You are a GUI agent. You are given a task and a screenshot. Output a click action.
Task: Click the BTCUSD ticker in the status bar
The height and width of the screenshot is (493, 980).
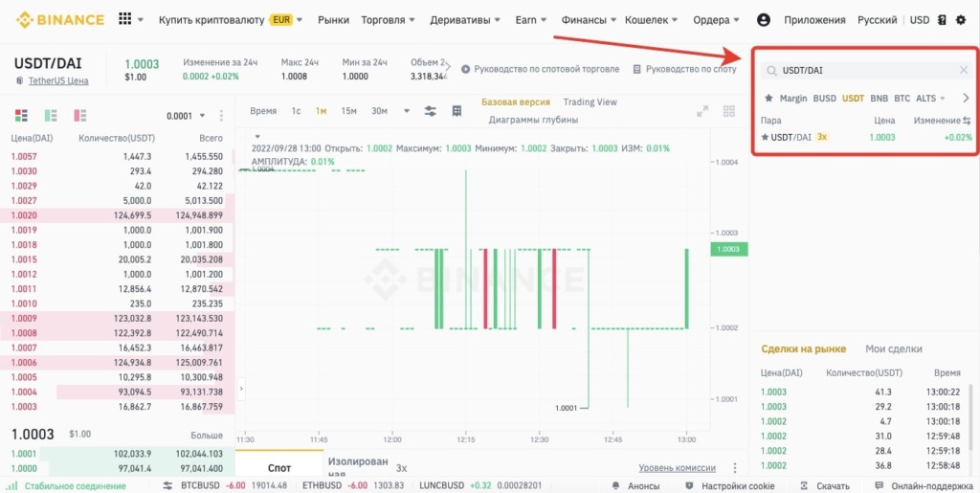pos(234,485)
